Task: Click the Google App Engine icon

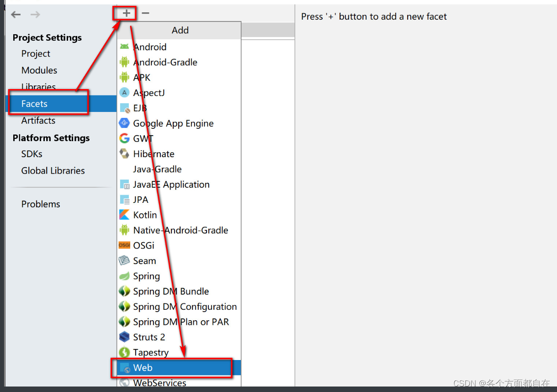Action: (124, 123)
